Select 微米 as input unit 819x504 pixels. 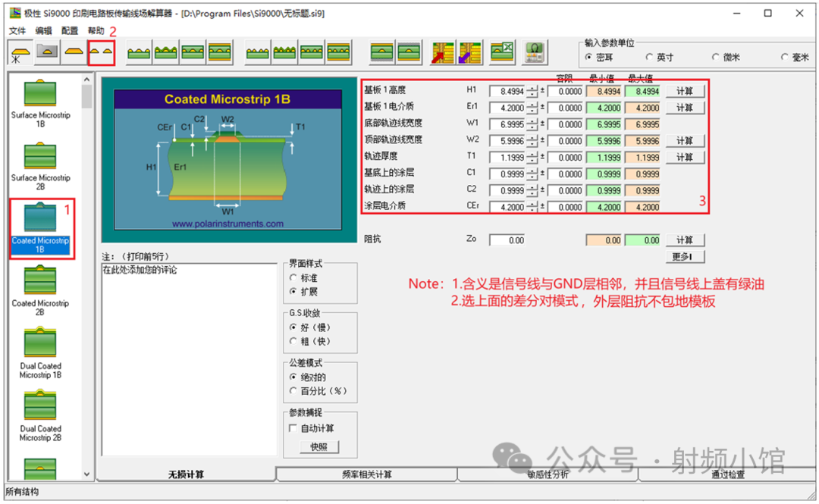[716, 58]
